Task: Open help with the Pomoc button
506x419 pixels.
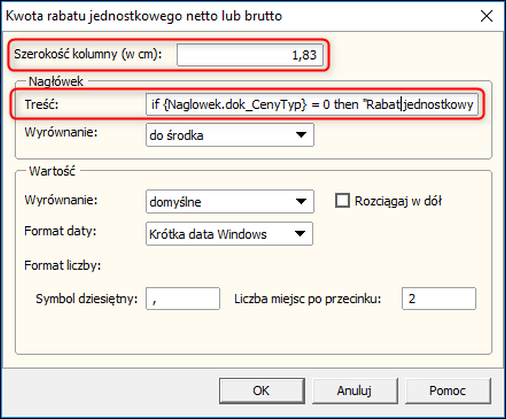Action: 448,391
